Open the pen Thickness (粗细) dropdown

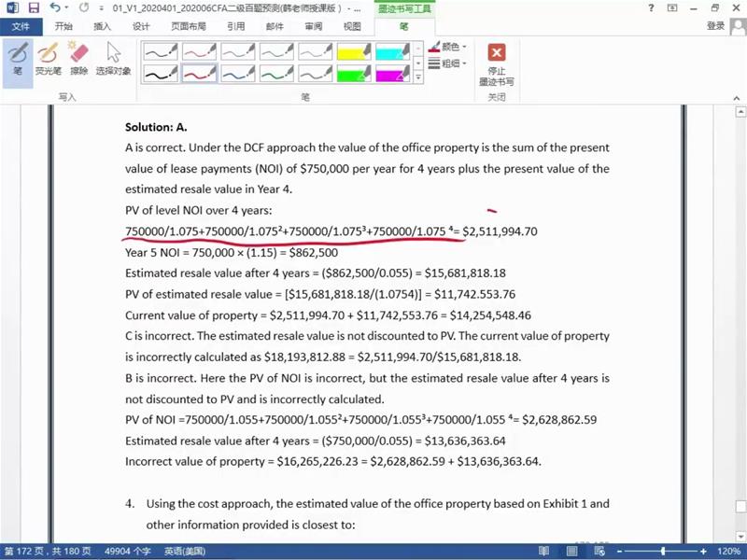pyautogui.click(x=448, y=63)
